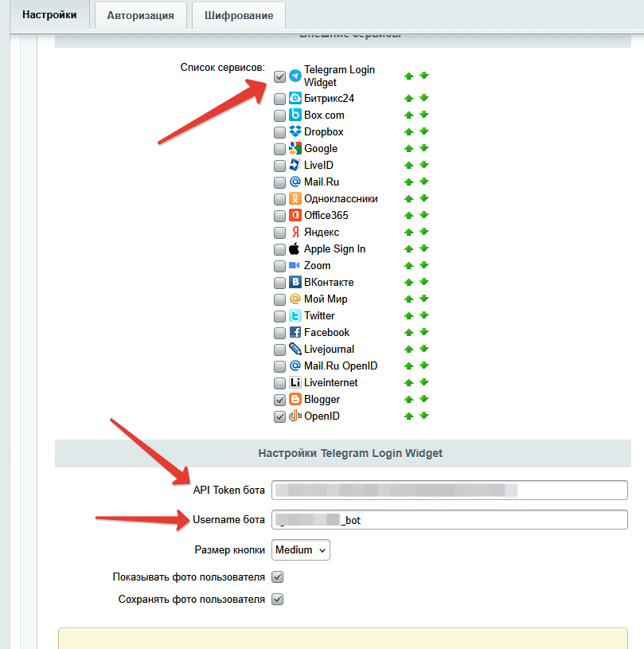Move Яндекс up in services list

coord(409,233)
